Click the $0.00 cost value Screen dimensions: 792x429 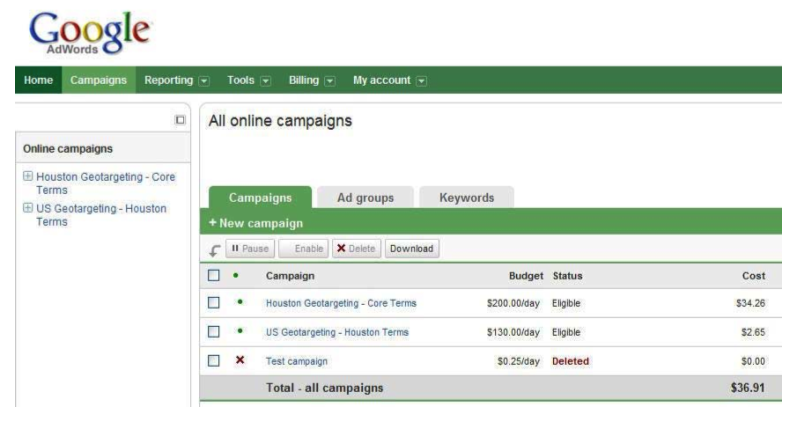tap(753, 361)
